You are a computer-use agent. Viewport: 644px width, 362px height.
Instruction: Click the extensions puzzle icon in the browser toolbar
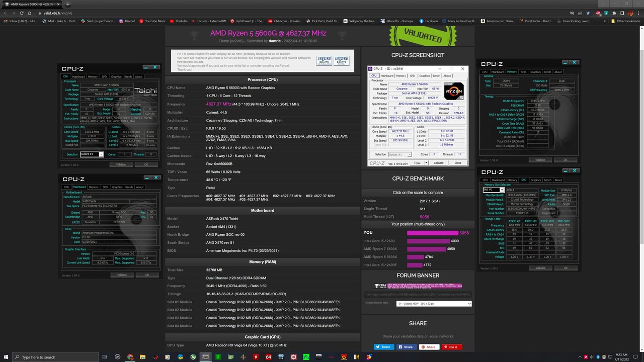[614, 13]
